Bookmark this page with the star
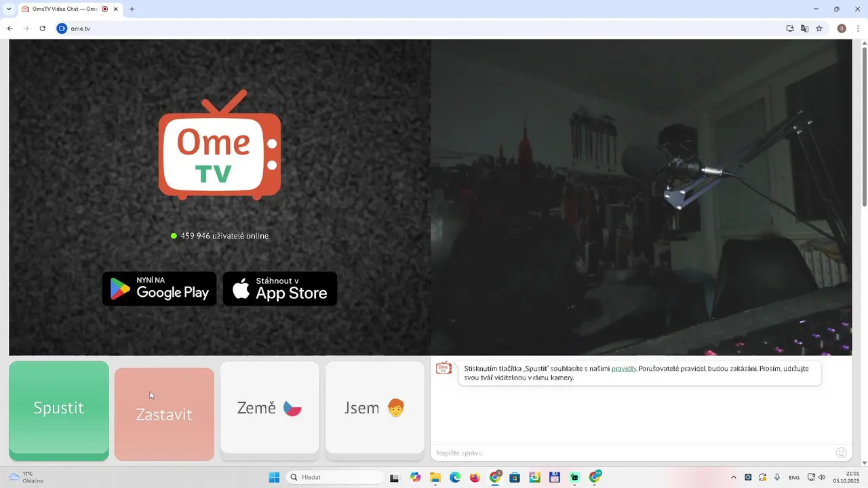868x488 pixels. pyautogui.click(x=819, y=28)
